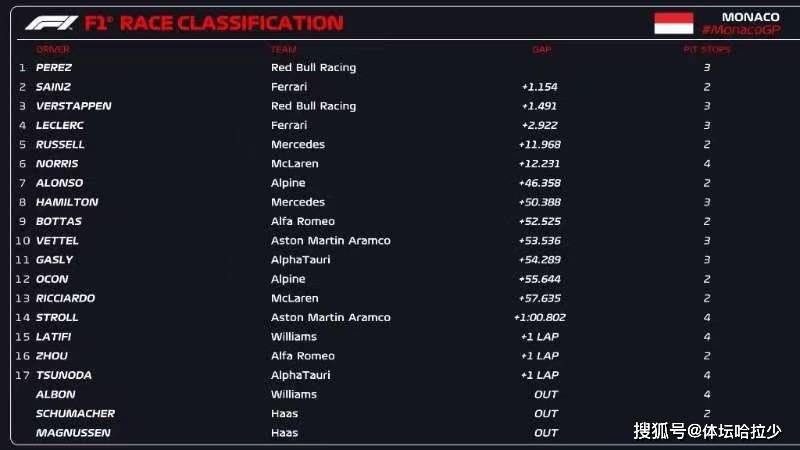Select the GAP column header
The height and width of the screenshot is (450, 800).
541,49
